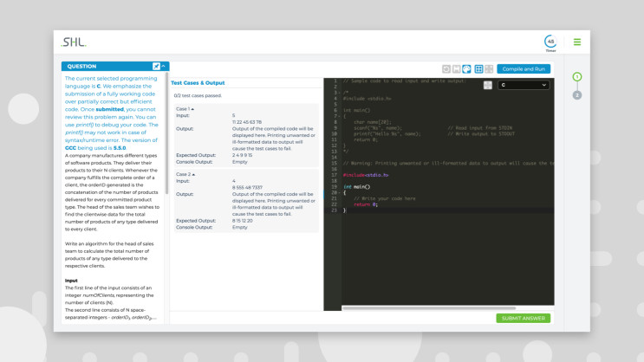Fold comment block at line 3
The height and width of the screenshot is (362, 644).
click(x=339, y=93)
